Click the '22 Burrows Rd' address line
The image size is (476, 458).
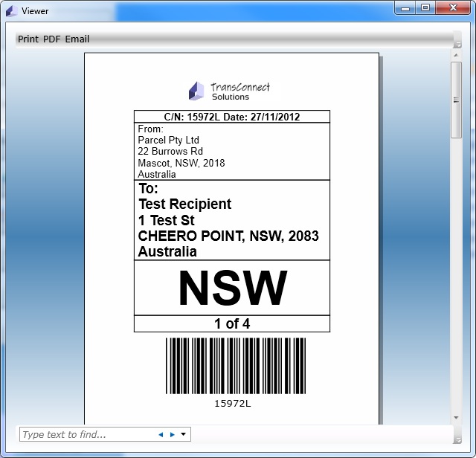click(x=170, y=151)
